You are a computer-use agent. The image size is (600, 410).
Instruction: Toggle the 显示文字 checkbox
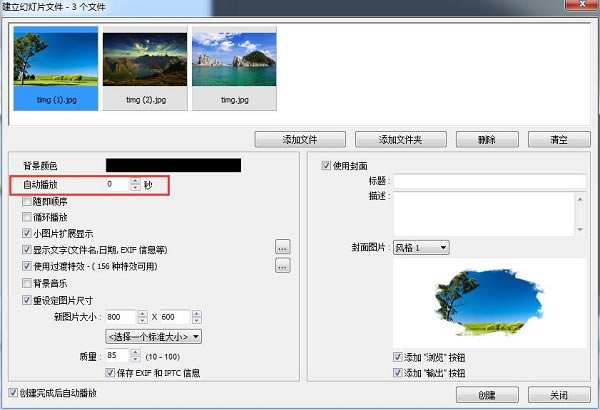pos(26,250)
